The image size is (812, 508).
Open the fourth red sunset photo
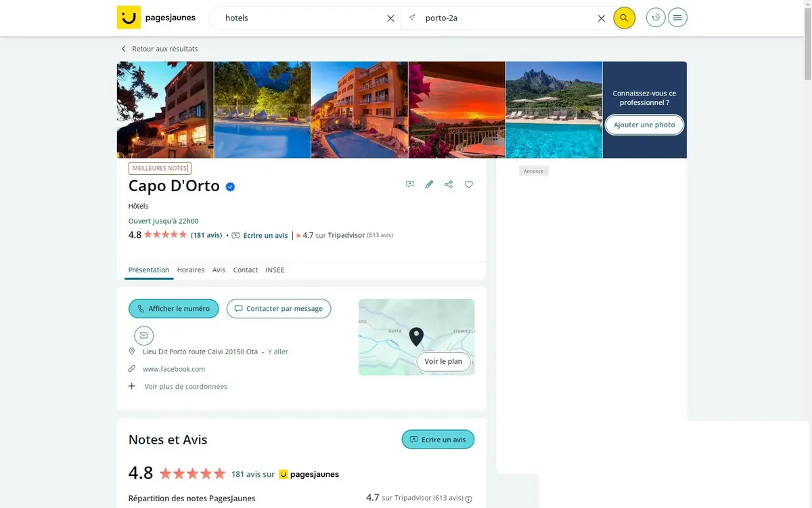click(457, 110)
